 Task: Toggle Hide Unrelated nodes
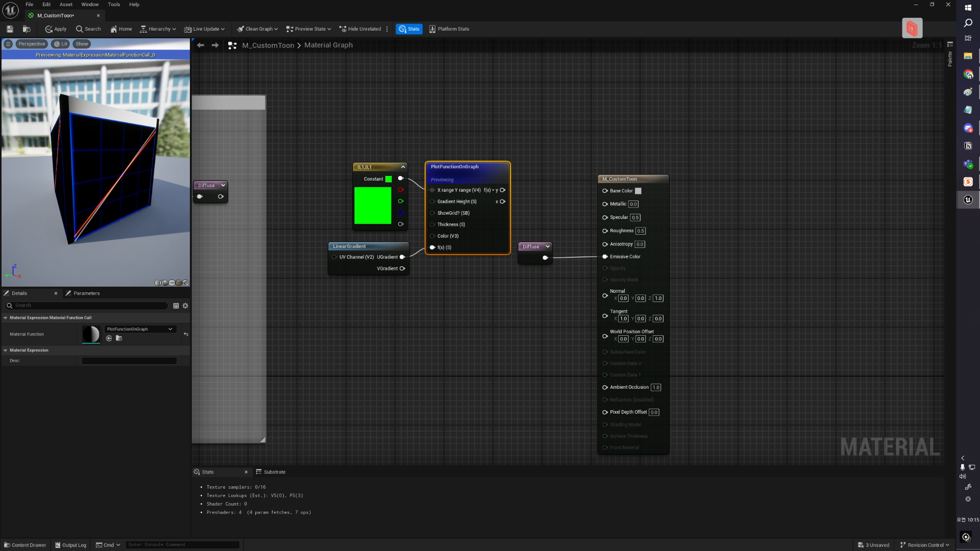[x=360, y=29]
